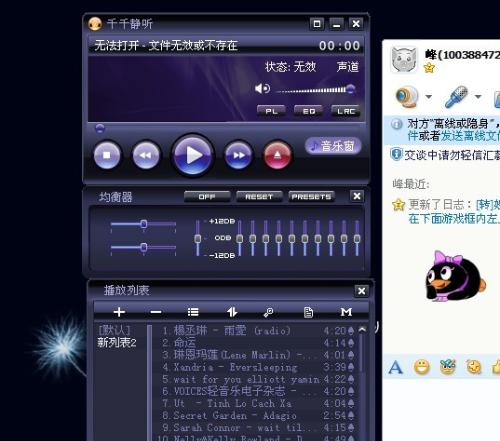Viewport: 500px width, 441px height.
Task: Open the [转] blog update link in QQ
Action: point(488,204)
